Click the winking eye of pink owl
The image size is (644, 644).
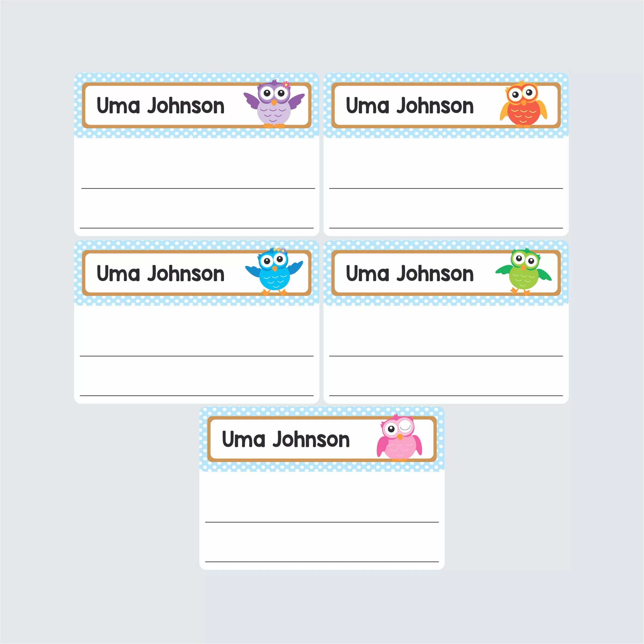pyautogui.click(x=405, y=426)
